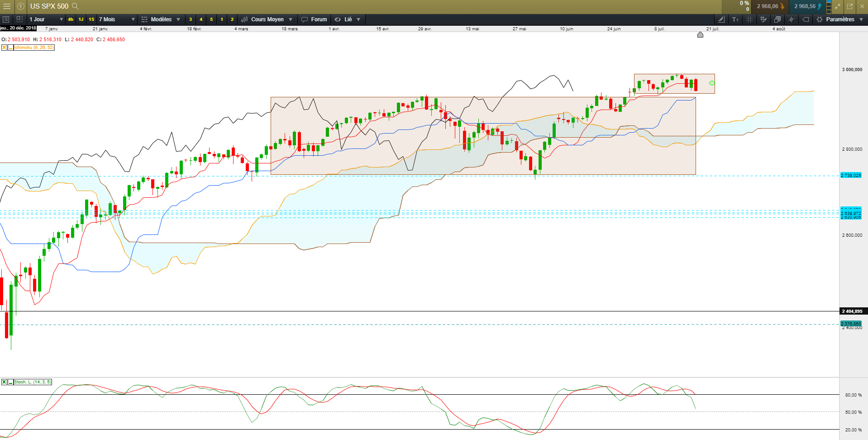Screen dimensions: 868x440
Task: Open the stacked windows duplicate icon
Action: 777,19
